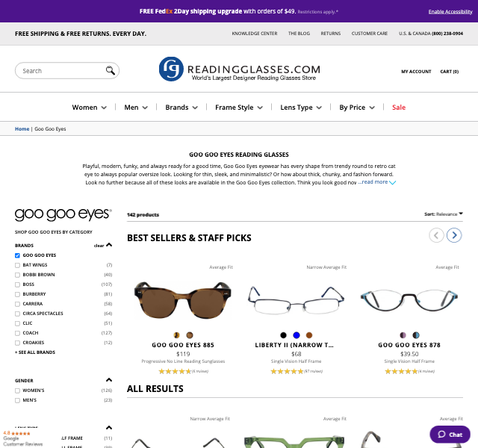Image resolution: width=478 pixels, height=448 pixels.
Task: Check the Circa Spectacles brand filter
Action: point(17,314)
